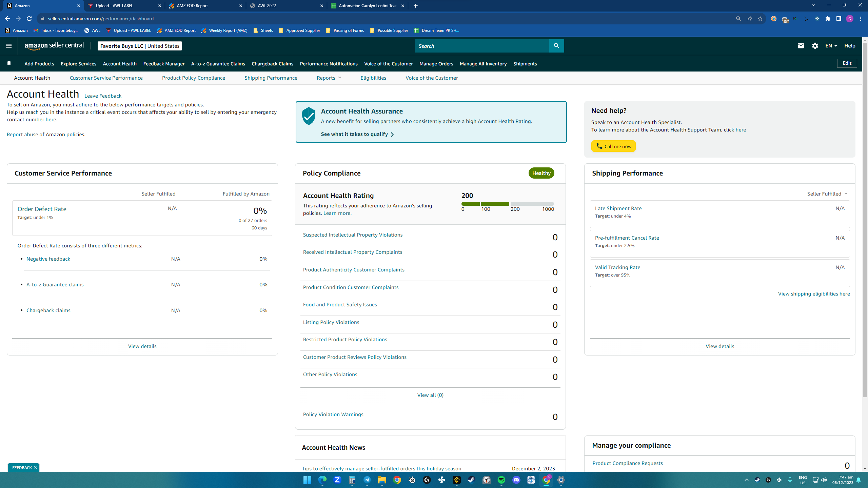868x488 pixels.
Task: Click the Edit favorites bar button
Action: (847, 63)
